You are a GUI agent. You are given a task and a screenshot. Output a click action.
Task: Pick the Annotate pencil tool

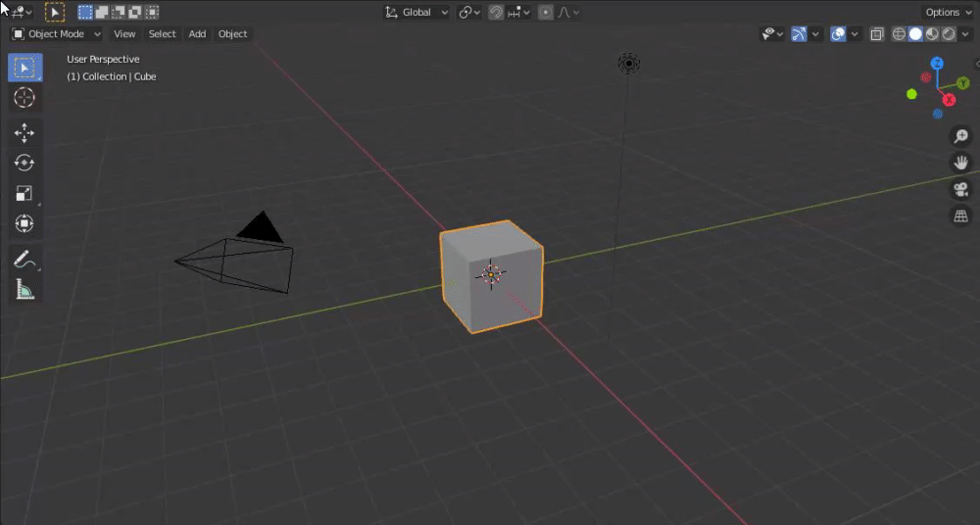(x=25, y=259)
